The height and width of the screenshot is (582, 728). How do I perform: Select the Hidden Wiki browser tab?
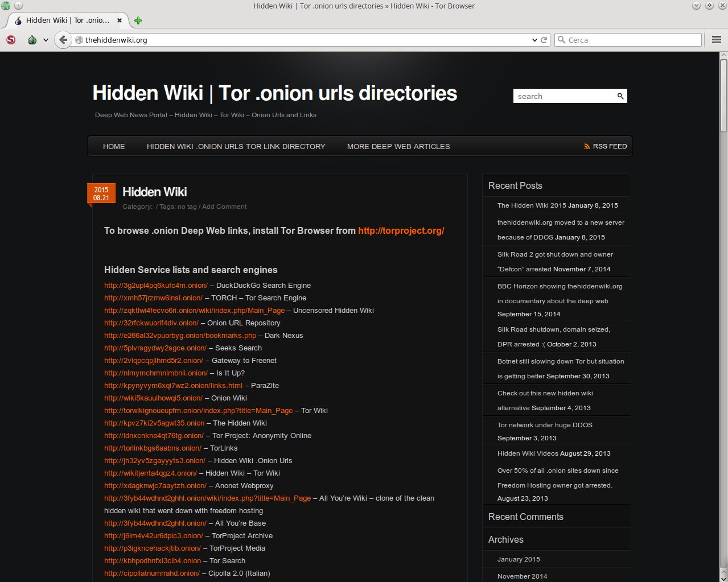click(68, 20)
